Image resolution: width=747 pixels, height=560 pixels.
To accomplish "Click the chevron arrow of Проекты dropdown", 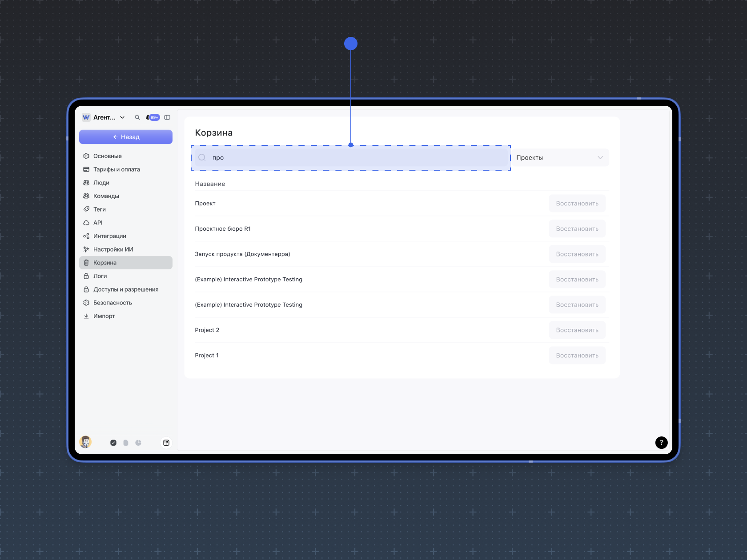I will [600, 158].
